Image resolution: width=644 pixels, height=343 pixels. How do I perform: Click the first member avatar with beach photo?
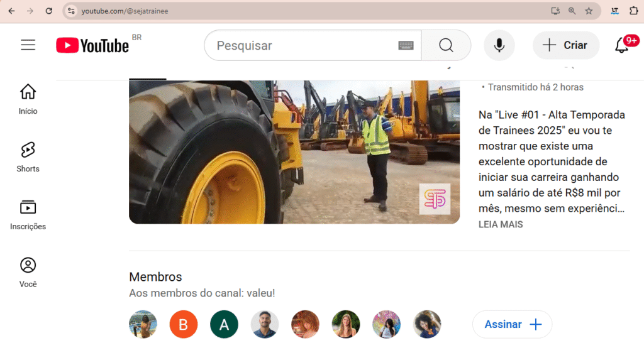pos(143,324)
